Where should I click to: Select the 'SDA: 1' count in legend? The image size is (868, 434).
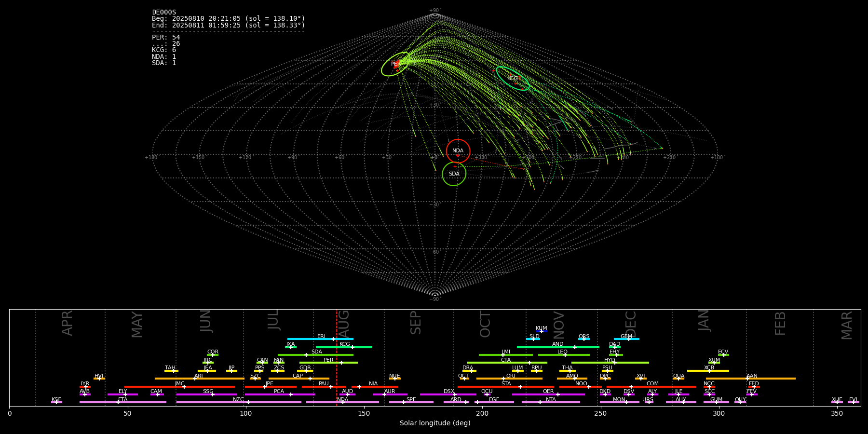tap(164, 63)
